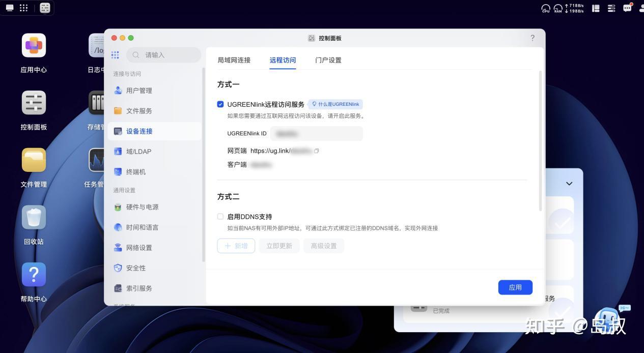This screenshot has height=353, width=644.
Task: Switch to the 门户设置 tab
Action: [328, 60]
